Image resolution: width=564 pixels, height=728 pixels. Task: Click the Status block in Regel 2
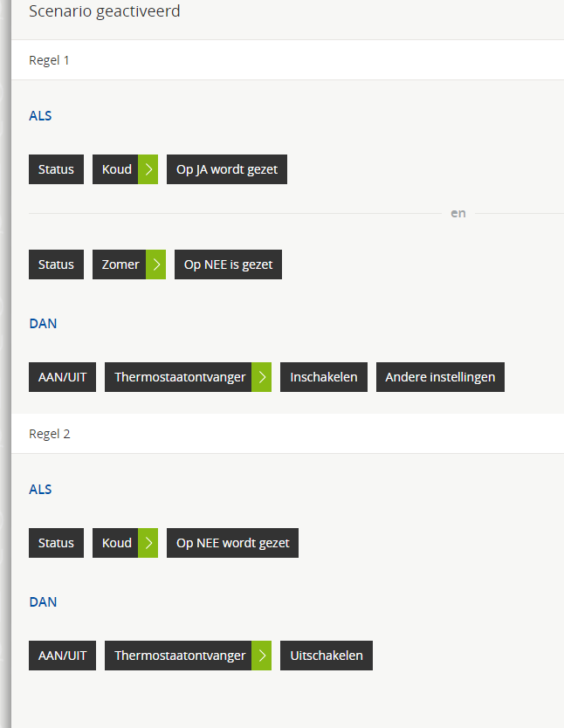56,543
